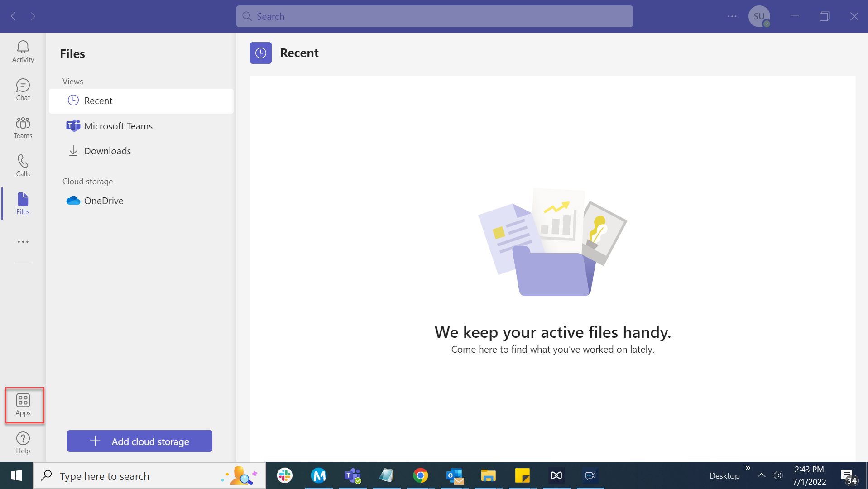Select the Files icon in sidebar
This screenshot has width=868, height=489.
pos(23,204)
